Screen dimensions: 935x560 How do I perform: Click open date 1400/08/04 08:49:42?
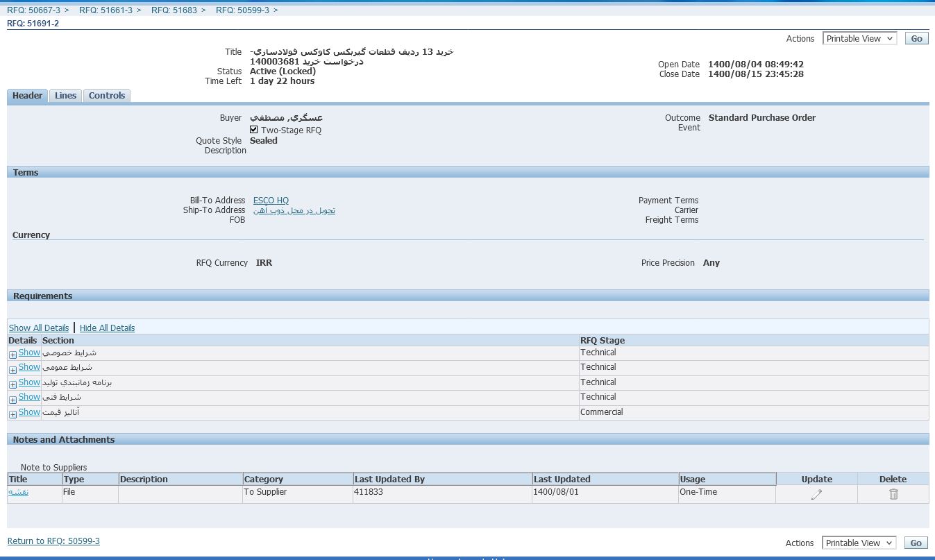tap(756, 65)
